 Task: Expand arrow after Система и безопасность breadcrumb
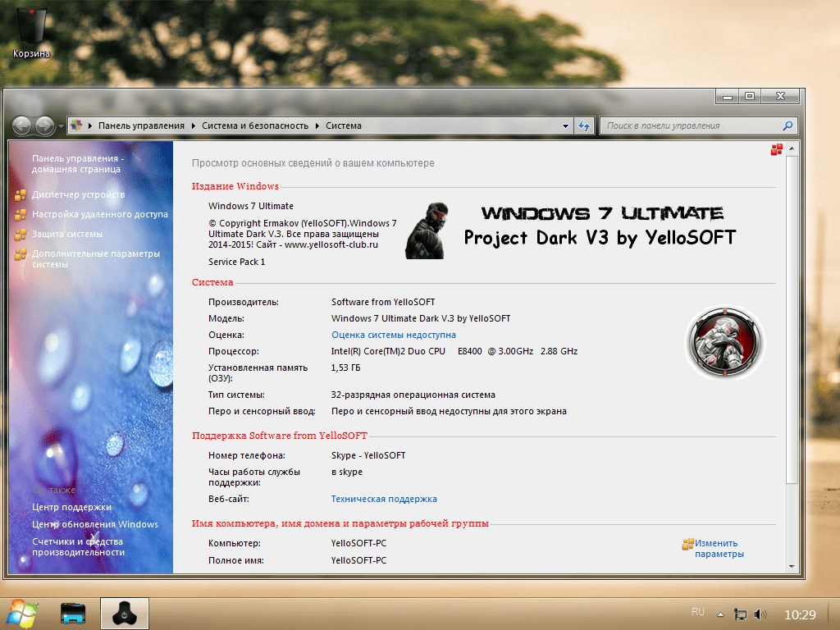pos(317,126)
